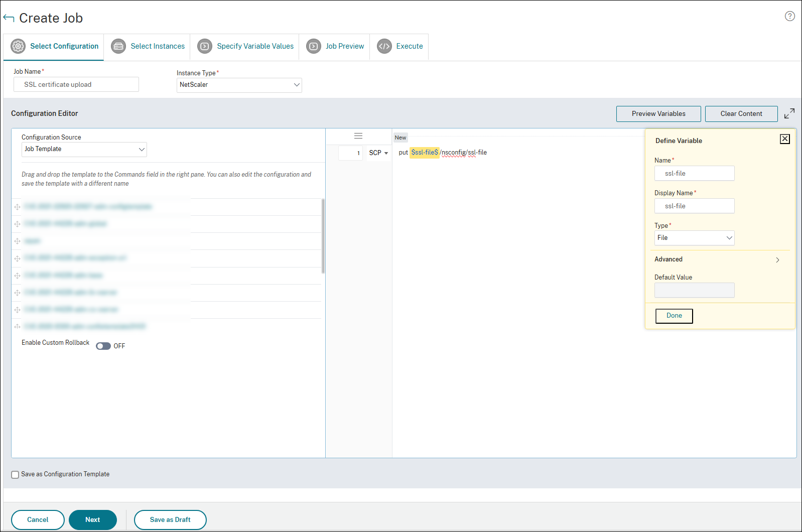The width and height of the screenshot is (802, 532).
Task: Close the Define Variable panel
Action: [x=785, y=139]
